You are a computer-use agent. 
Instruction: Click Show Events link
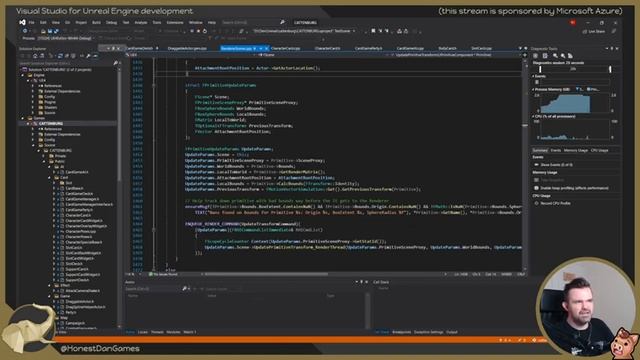click(556, 164)
